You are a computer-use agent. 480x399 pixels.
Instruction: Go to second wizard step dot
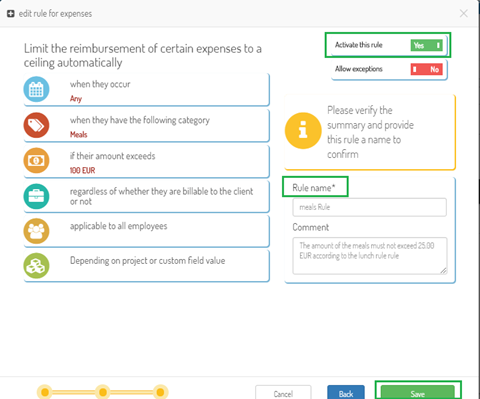(103, 392)
